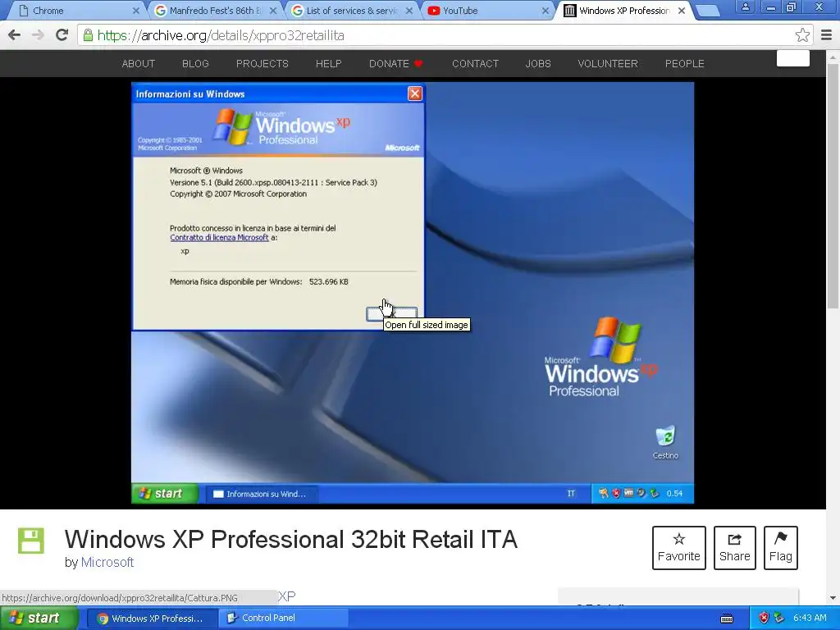Select the Windows XP Professi... taskbar button
The image size is (840, 630).
coord(152,619)
